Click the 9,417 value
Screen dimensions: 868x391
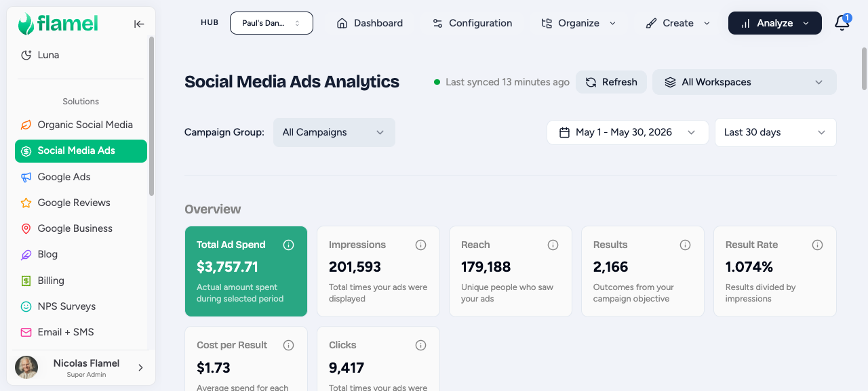347,368
